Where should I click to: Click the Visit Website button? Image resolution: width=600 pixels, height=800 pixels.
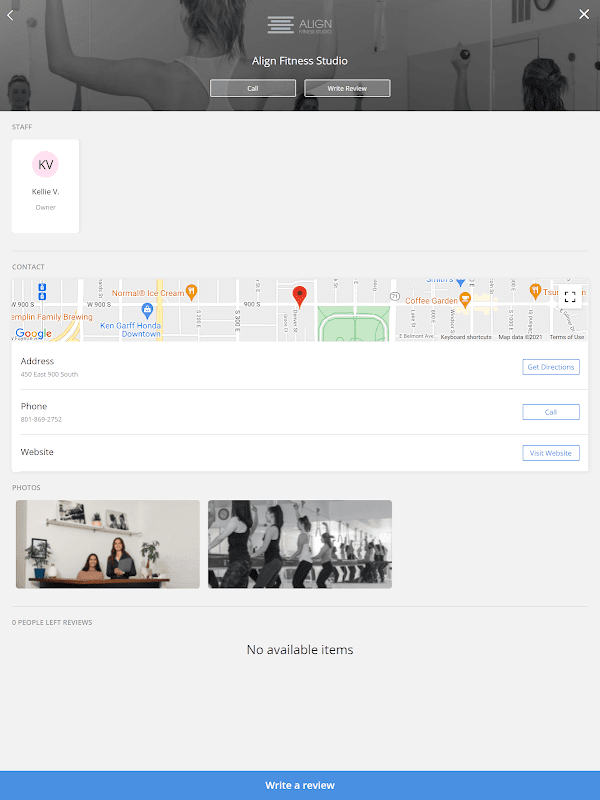click(551, 453)
